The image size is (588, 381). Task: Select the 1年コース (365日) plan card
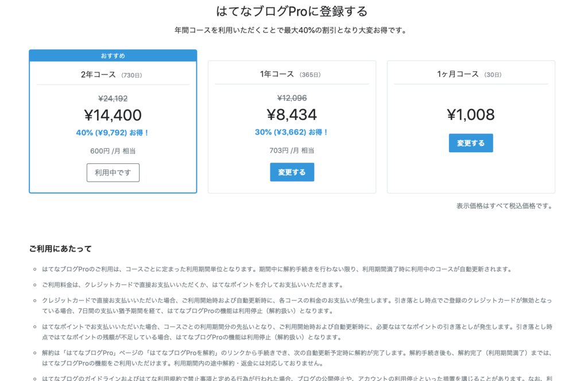coord(292,126)
